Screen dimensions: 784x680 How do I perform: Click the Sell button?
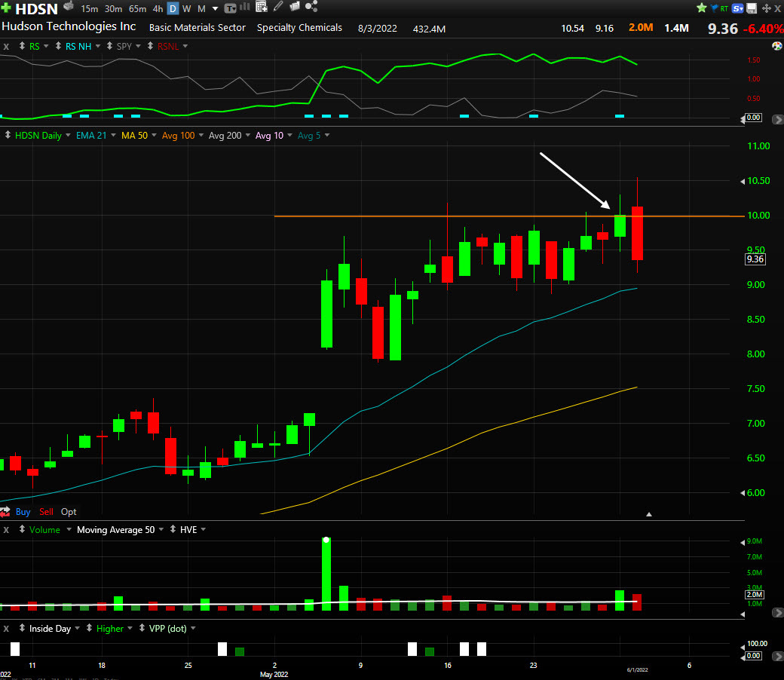click(x=46, y=511)
